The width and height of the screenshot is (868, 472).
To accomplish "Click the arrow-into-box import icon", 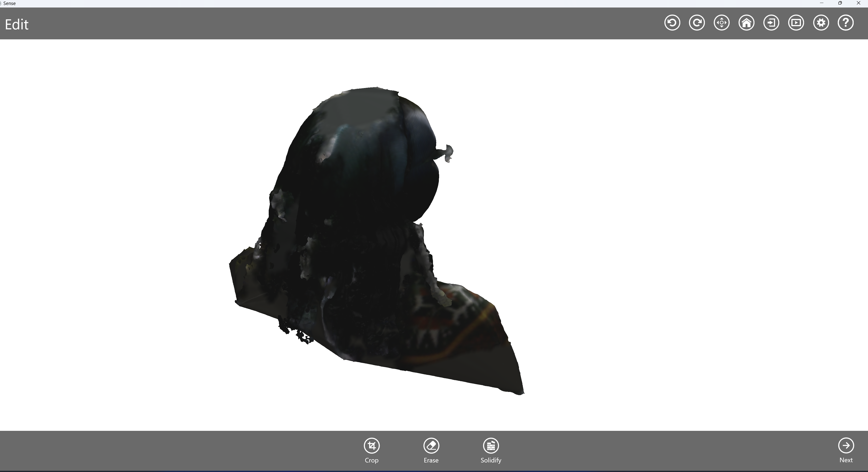I will [771, 23].
